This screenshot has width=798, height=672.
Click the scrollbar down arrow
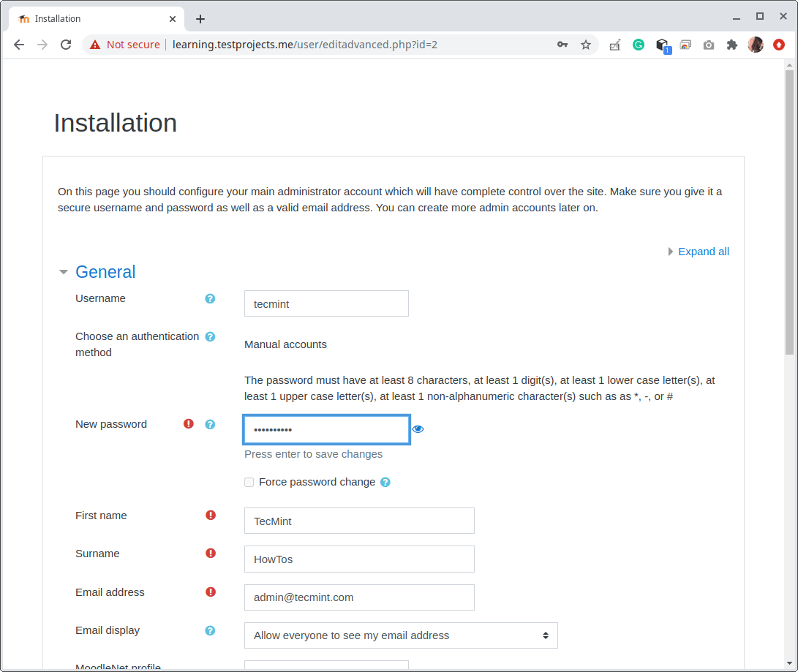[x=789, y=663]
